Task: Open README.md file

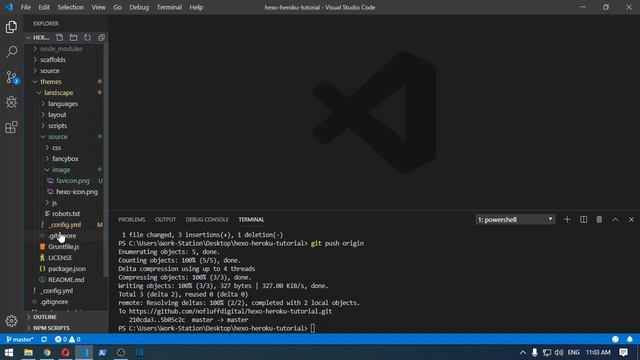Action: [65, 280]
